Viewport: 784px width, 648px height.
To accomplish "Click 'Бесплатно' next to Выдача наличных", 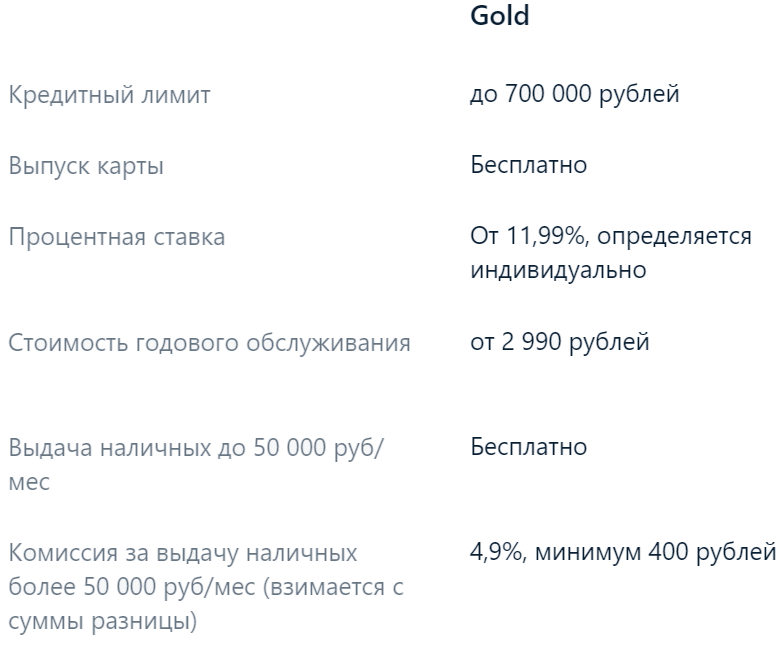I will click(528, 447).
